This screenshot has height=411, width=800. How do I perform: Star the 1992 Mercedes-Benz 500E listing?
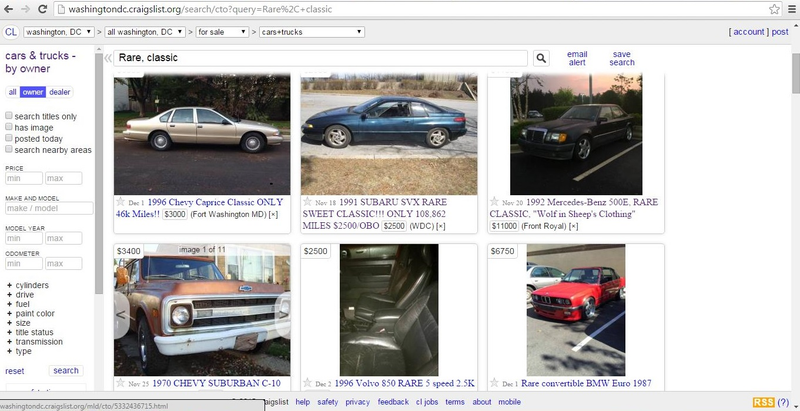[494, 201]
